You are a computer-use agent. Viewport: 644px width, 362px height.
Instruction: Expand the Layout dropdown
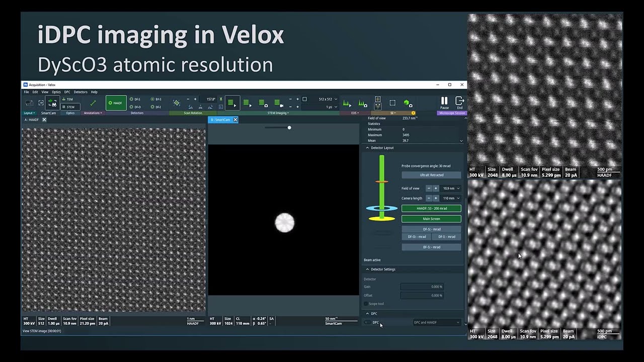tap(29, 113)
